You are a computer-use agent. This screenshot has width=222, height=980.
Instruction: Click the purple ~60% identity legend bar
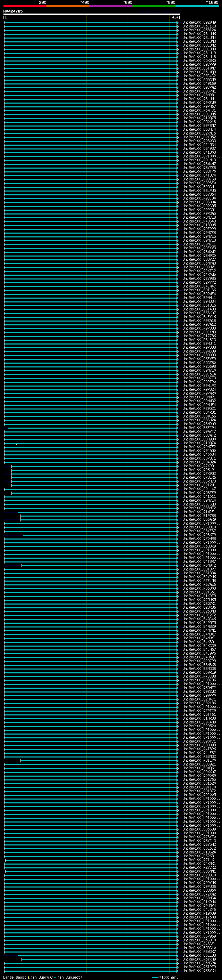(111, 6)
